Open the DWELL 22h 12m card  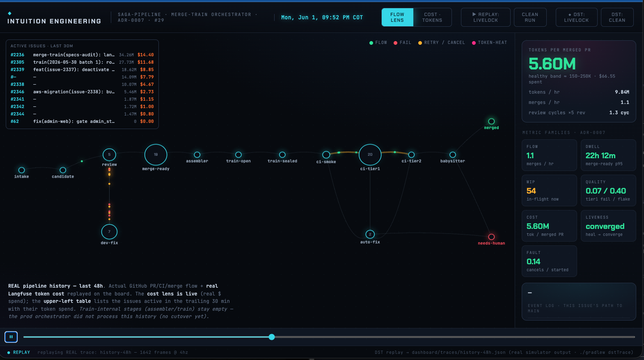click(608, 155)
